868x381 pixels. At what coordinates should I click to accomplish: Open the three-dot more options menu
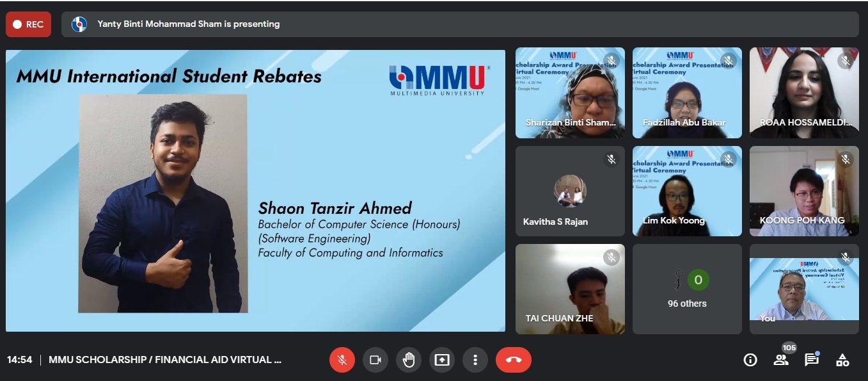point(475,360)
